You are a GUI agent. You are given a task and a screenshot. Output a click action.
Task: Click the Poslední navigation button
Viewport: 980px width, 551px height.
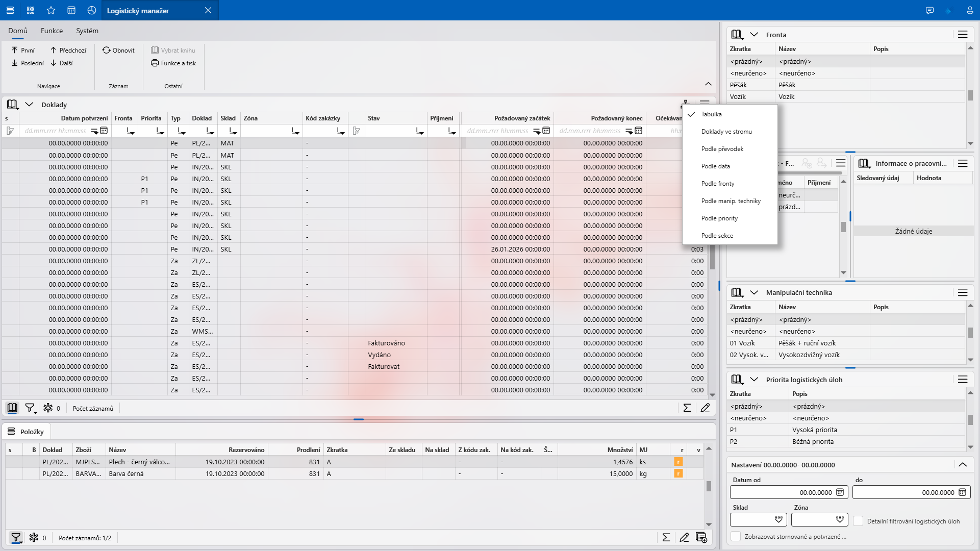click(28, 63)
